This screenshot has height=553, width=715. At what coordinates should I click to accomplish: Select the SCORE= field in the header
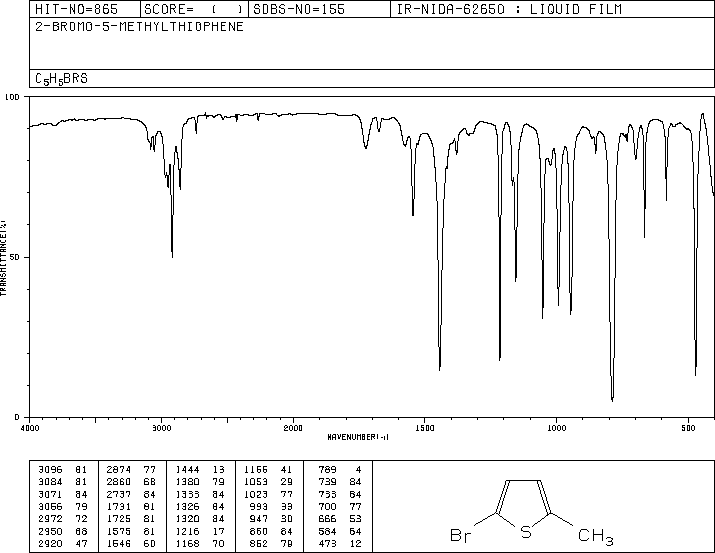pos(193,9)
